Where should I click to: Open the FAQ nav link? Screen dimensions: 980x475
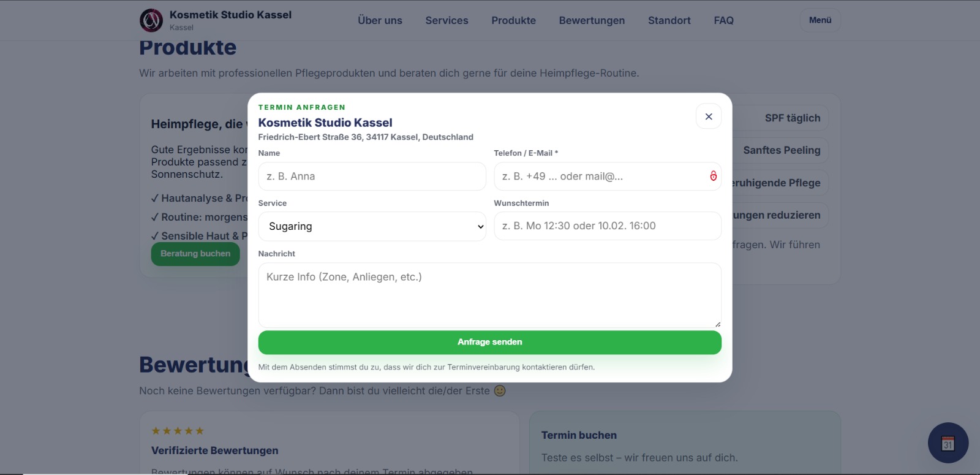(x=723, y=20)
